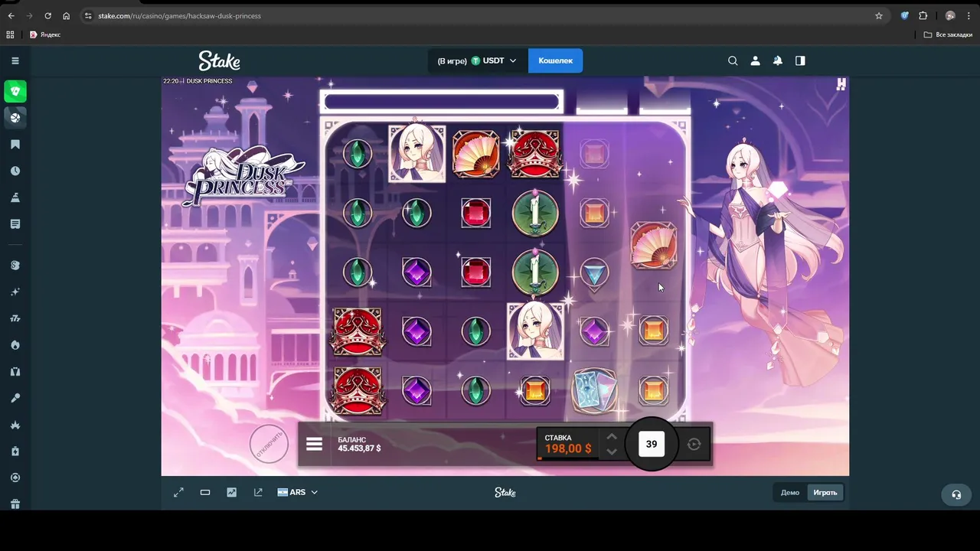Open Stake originals S icon

15,266
